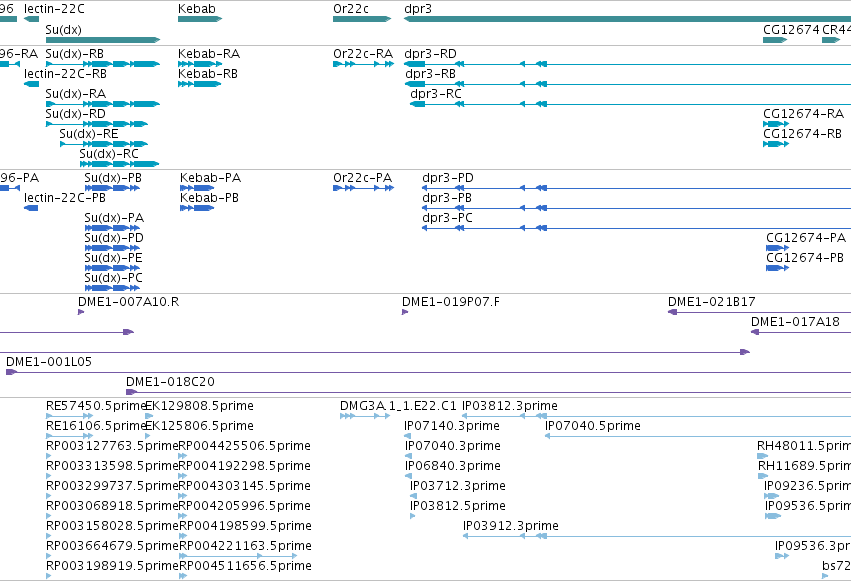
Task: Click the DMG3A.1_1.E22.C1 feature
Action: (x=365, y=416)
